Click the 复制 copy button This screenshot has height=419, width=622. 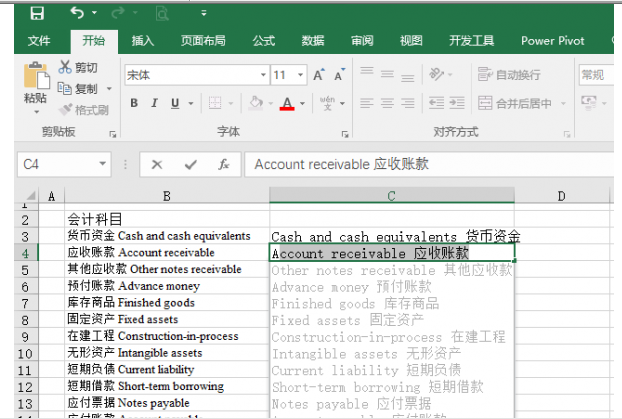pyautogui.click(x=78, y=88)
